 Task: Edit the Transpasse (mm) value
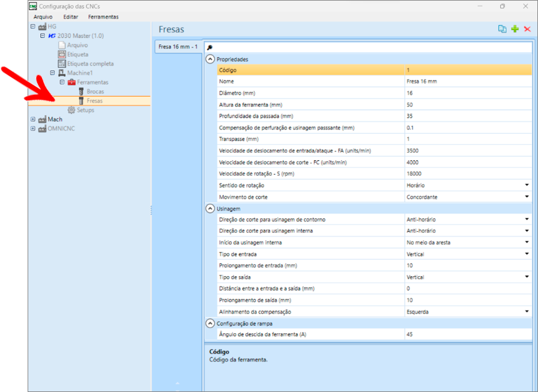(x=468, y=139)
